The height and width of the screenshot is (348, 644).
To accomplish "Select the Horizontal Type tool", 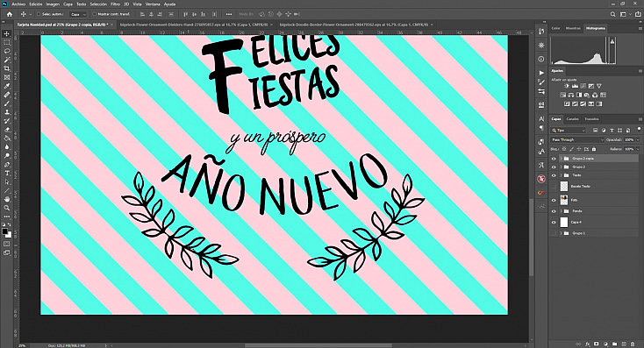I will [x=6, y=174].
